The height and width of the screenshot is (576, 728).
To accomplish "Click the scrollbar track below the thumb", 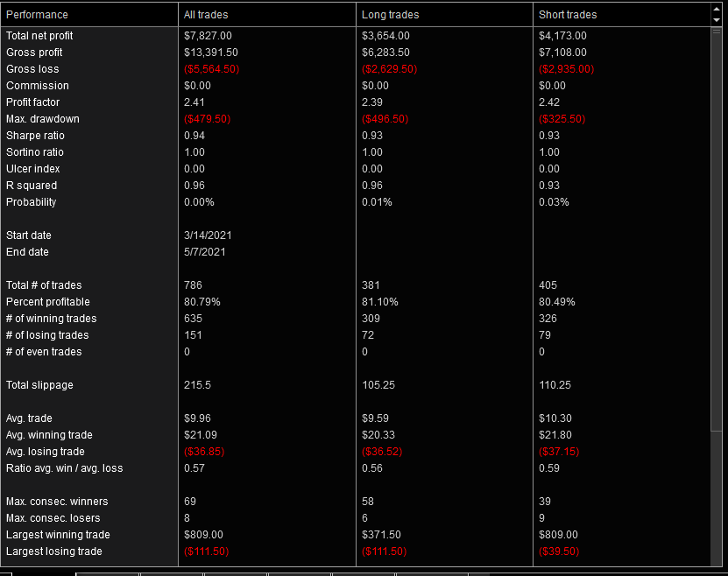I will pyautogui.click(x=717, y=499).
